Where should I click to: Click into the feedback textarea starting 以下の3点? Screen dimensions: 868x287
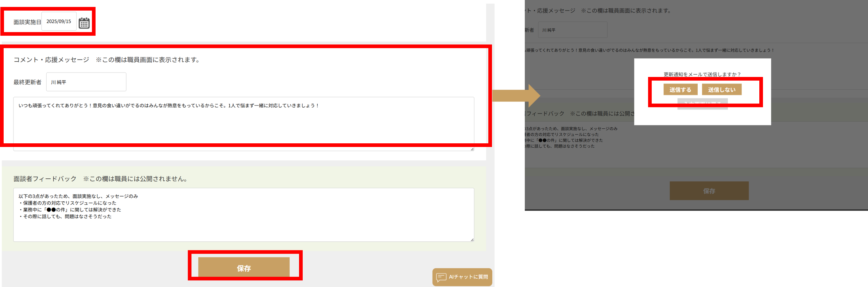tap(244, 214)
